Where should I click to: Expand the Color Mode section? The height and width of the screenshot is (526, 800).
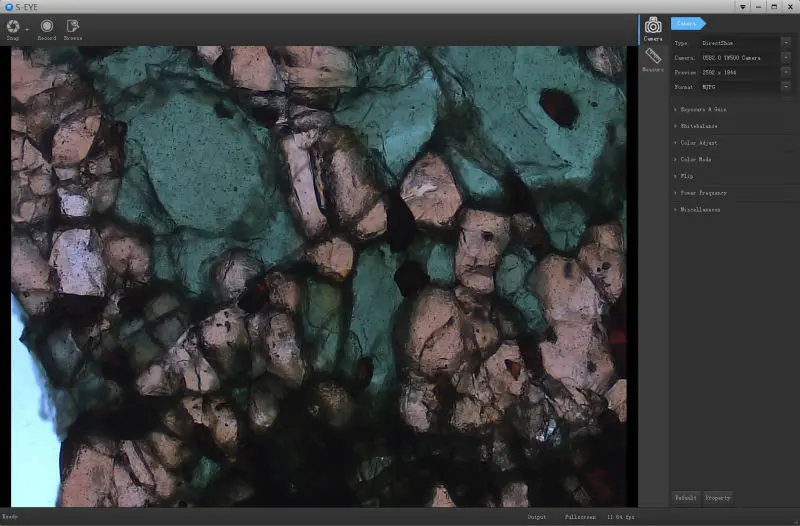tap(695, 159)
